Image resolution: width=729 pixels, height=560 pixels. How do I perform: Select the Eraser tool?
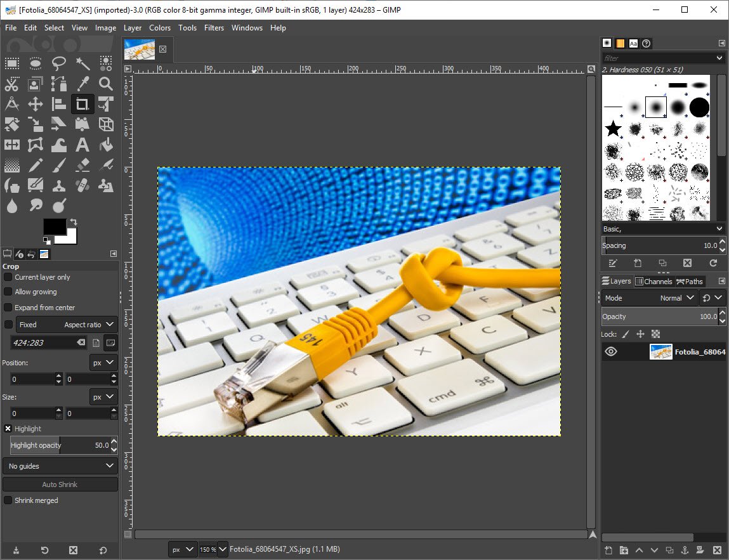[x=82, y=166]
